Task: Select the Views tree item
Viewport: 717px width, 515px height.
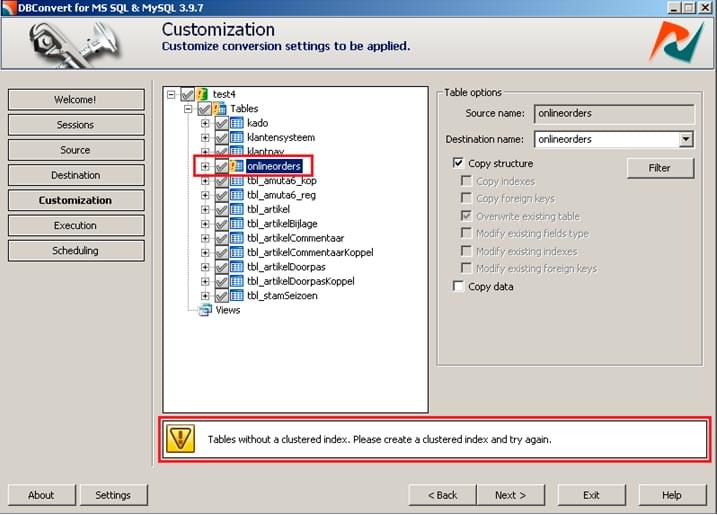Action: pos(227,310)
